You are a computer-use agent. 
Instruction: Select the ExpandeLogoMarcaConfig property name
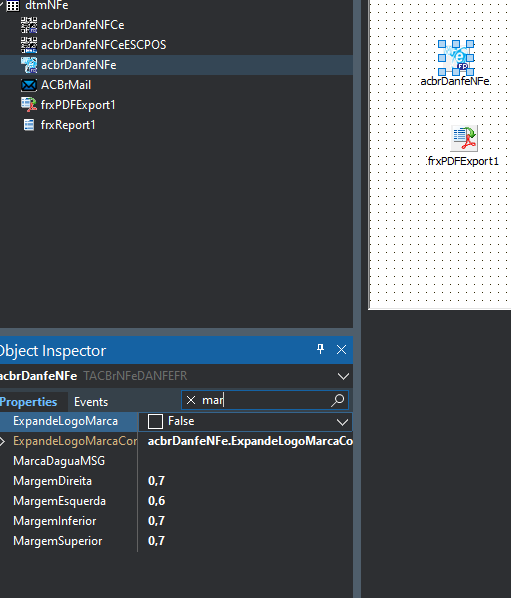point(75,441)
